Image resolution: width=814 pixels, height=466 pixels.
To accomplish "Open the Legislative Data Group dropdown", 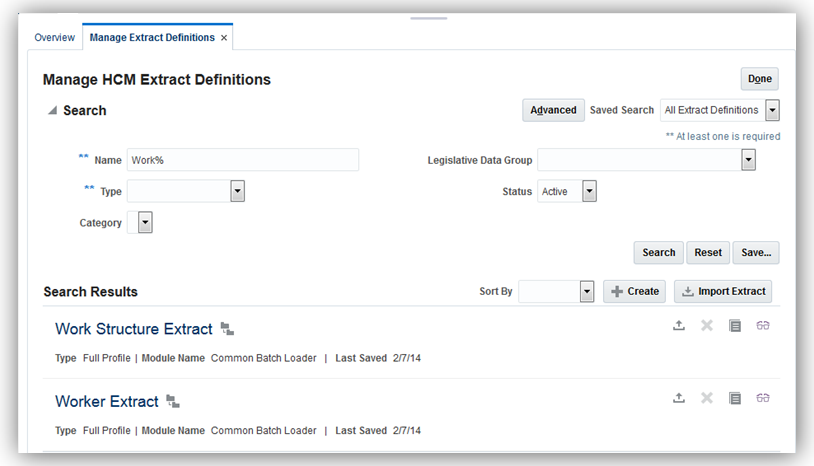I will pos(748,160).
